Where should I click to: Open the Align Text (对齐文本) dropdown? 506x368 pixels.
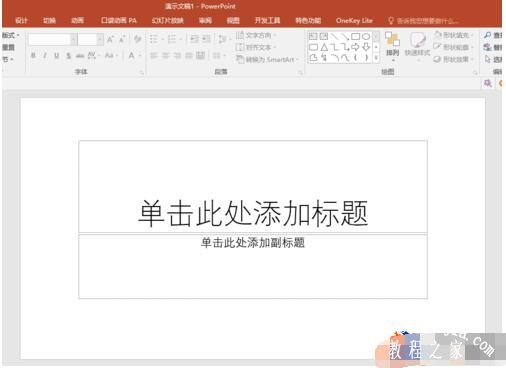(x=256, y=47)
